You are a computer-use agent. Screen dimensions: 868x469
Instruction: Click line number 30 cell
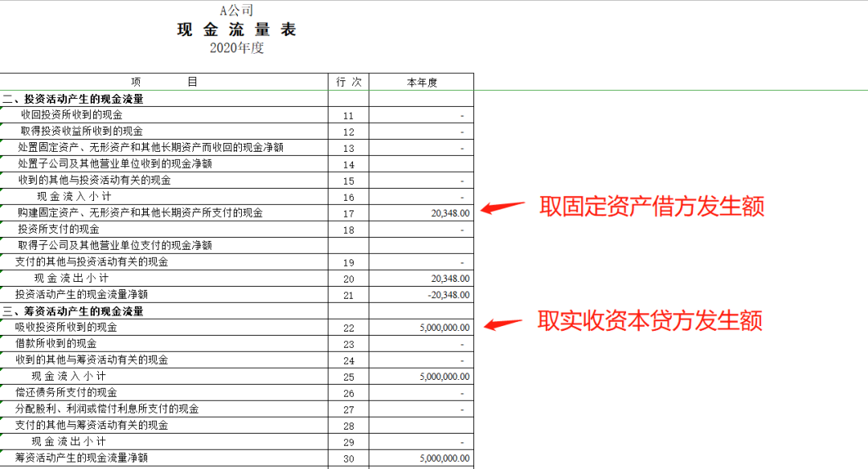point(348,459)
